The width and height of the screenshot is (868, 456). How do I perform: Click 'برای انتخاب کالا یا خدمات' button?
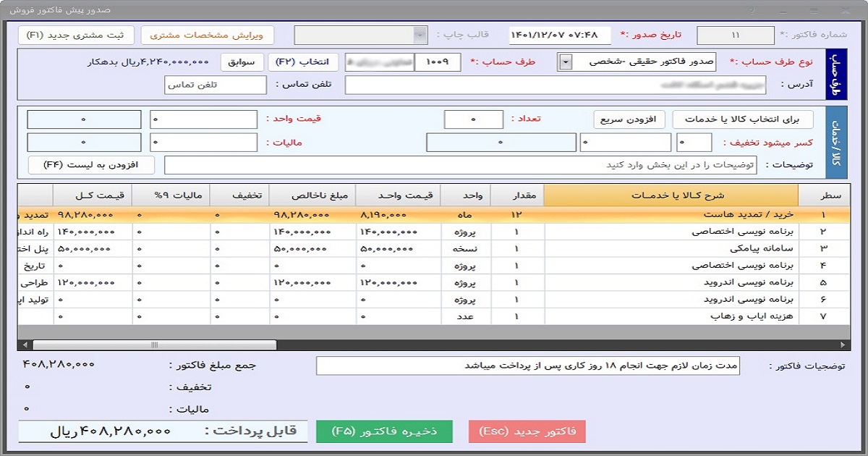(743, 119)
